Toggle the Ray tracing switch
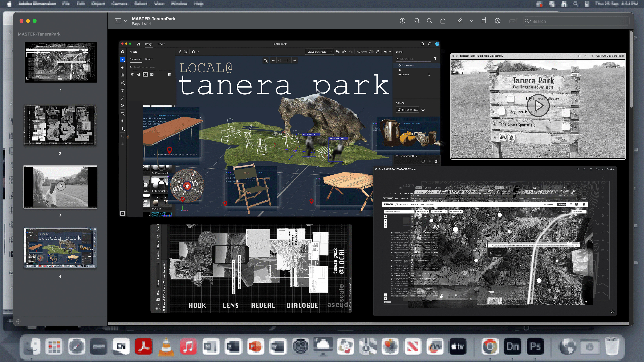The image size is (644, 362). (x=371, y=52)
